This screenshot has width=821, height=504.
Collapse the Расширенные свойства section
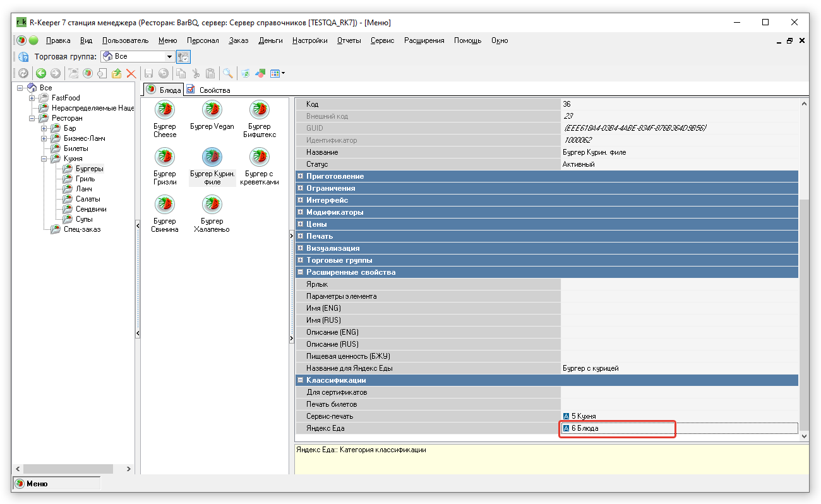pyautogui.click(x=301, y=272)
